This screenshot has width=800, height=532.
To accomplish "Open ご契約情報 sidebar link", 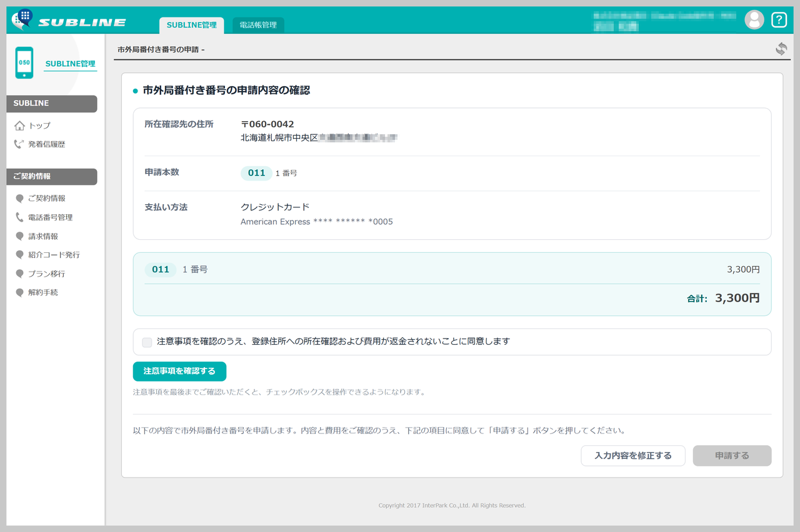I will 47,199.
